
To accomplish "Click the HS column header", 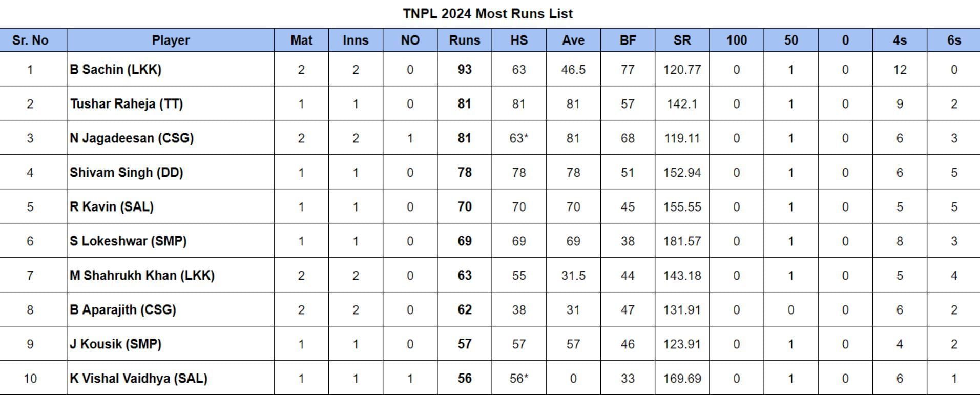I will [518, 40].
